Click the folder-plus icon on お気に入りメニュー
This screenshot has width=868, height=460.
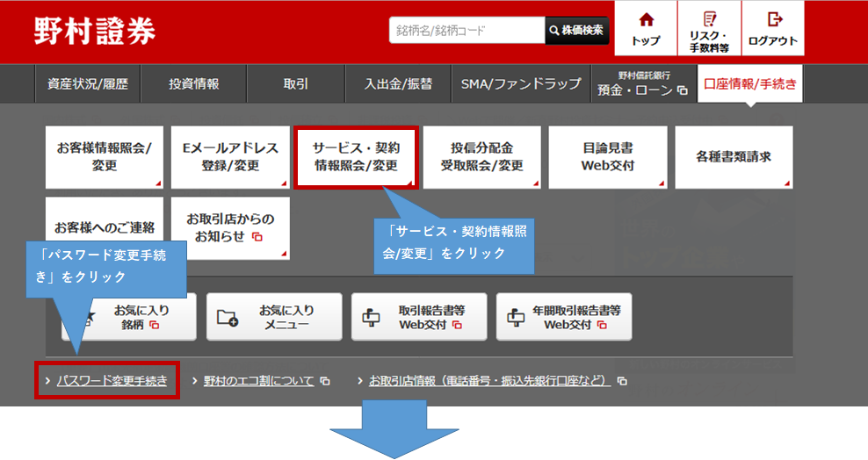point(228,318)
